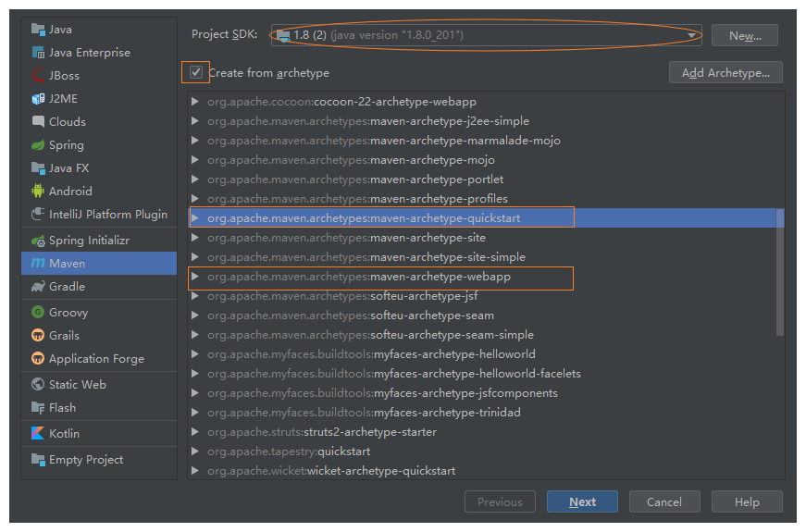This screenshot has height=532, width=806.
Task: Expand maven-archetype-portlet node
Action: [195, 179]
